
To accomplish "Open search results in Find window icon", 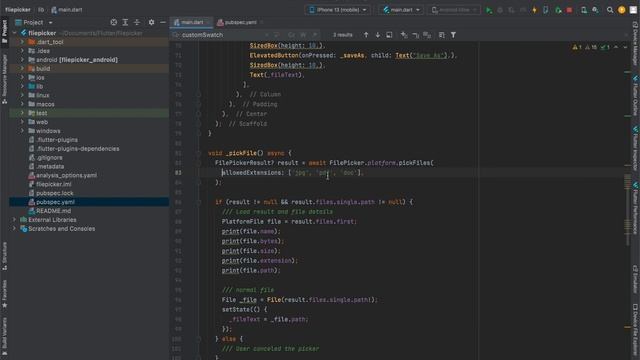I will (389, 35).
